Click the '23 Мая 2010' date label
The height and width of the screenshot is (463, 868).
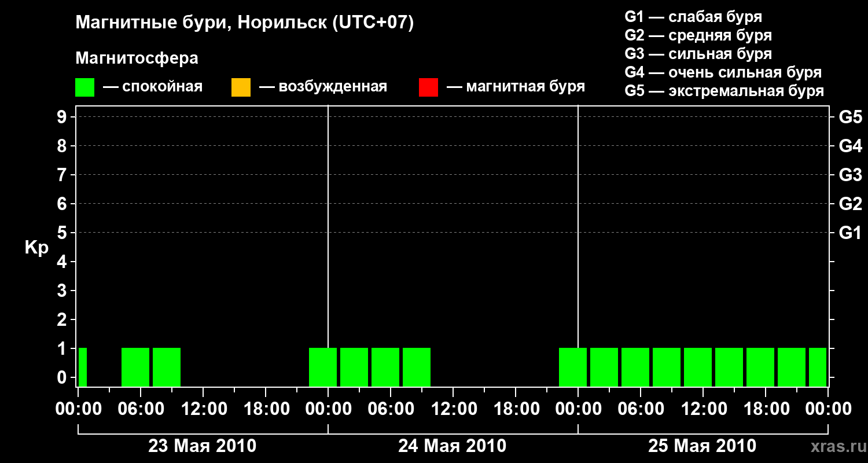pyautogui.click(x=203, y=446)
